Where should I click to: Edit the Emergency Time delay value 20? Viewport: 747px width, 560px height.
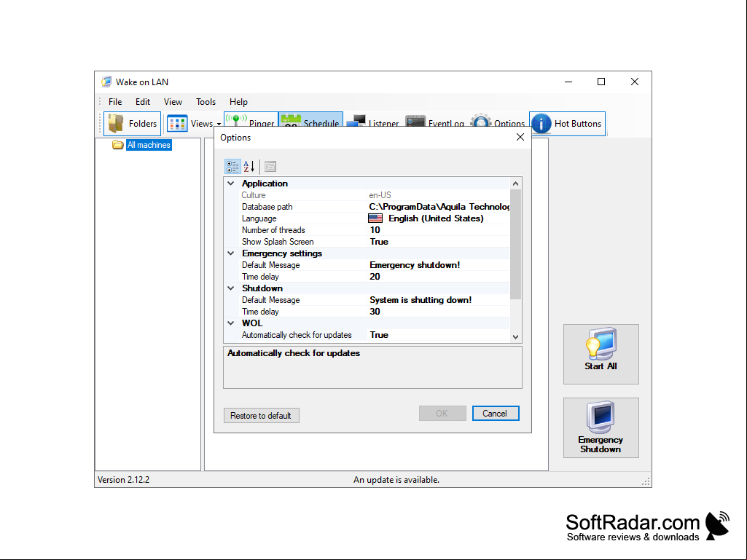(438, 277)
